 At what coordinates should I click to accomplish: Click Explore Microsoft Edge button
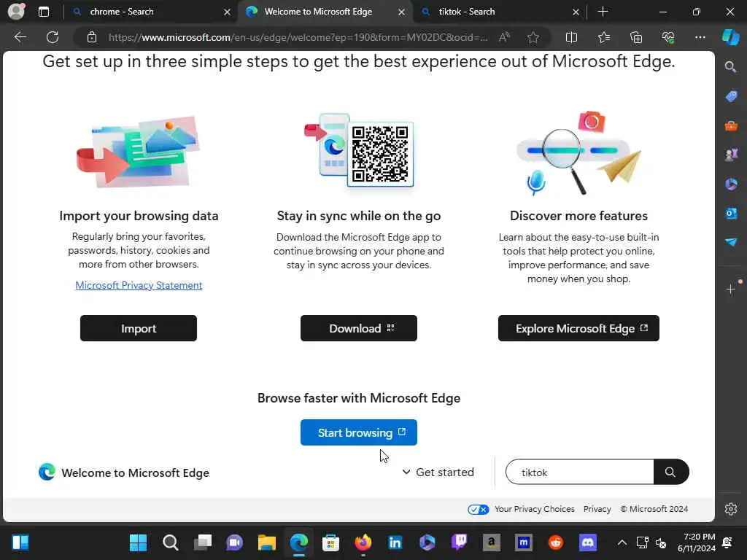click(578, 328)
